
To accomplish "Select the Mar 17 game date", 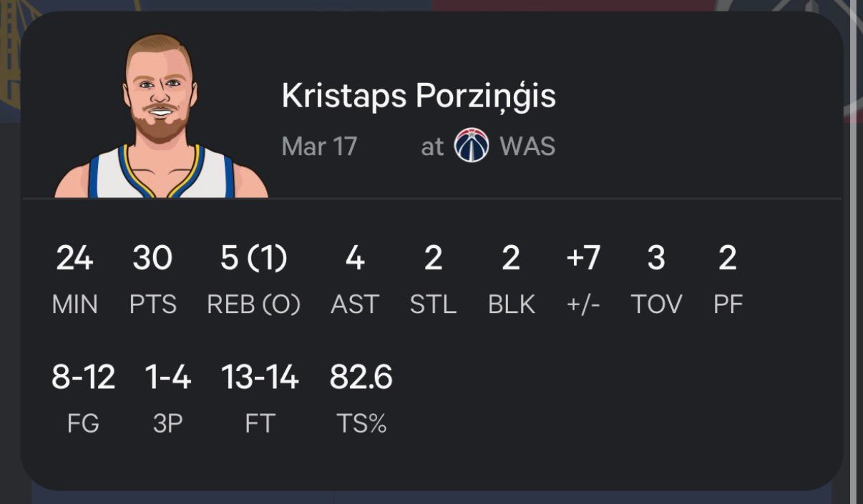I will [319, 147].
